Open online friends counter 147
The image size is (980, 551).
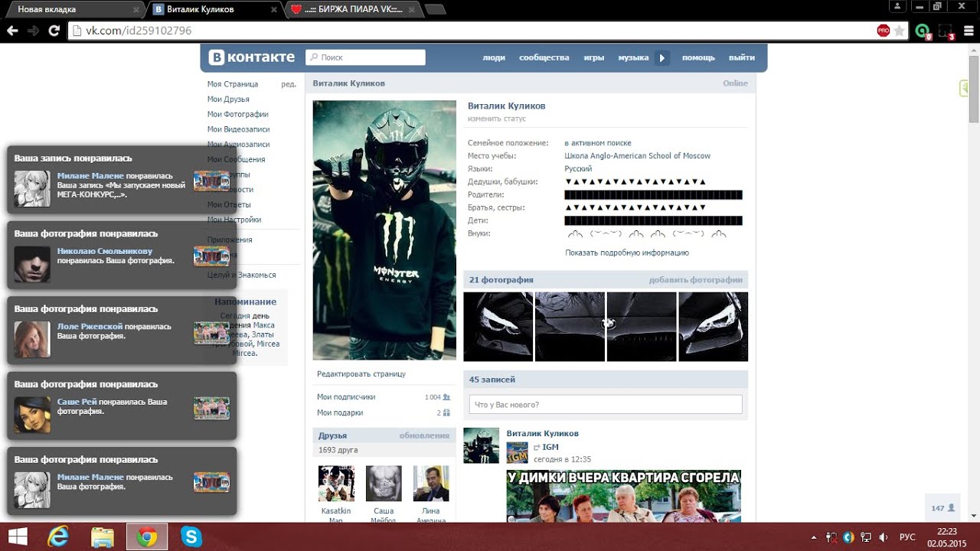pos(942,508)
